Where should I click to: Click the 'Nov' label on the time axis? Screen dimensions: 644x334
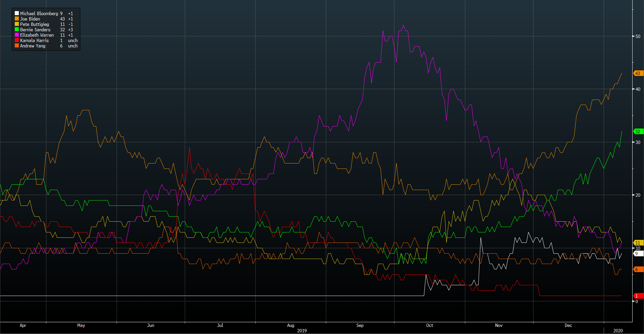499,325
